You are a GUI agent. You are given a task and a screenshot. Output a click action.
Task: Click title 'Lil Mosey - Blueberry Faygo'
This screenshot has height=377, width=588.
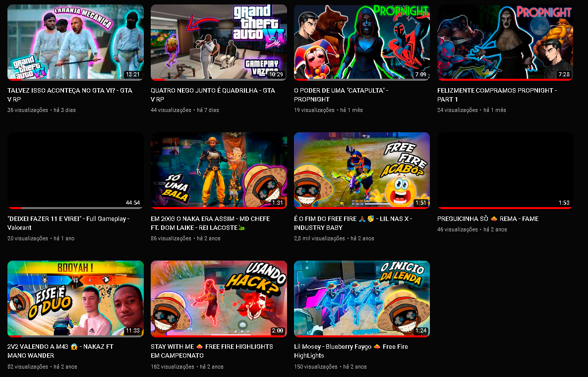point(351,351)
